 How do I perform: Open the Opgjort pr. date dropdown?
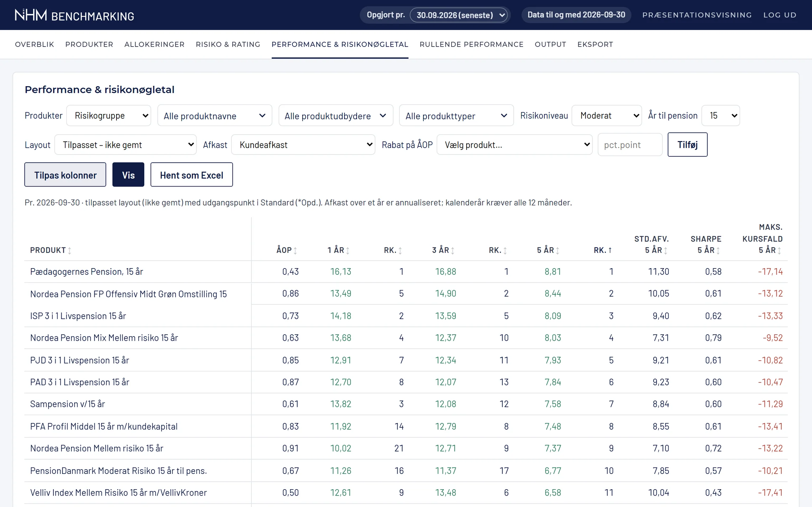(x=459, y=15)
